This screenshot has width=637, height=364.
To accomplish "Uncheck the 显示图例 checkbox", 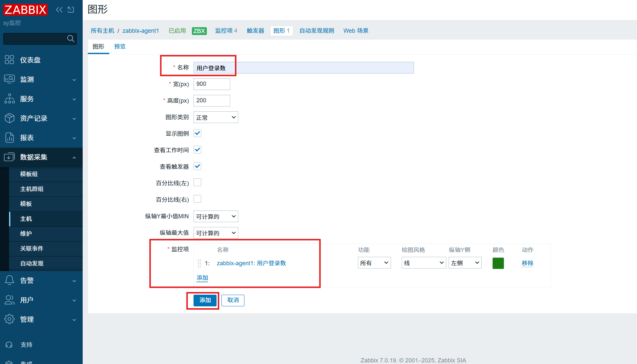I will point(197,133).
